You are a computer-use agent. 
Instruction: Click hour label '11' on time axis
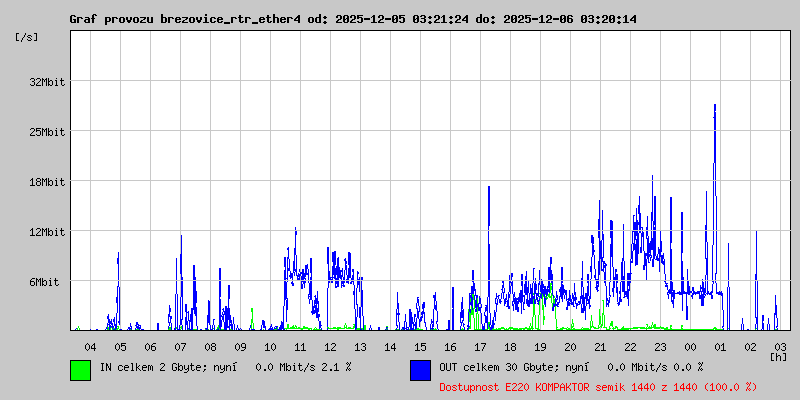tap(301, 347)
